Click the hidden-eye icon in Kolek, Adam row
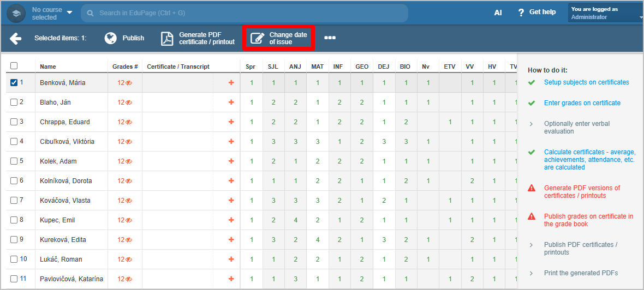The width and height of the screenshot is (644, 290). pos(129,161)
